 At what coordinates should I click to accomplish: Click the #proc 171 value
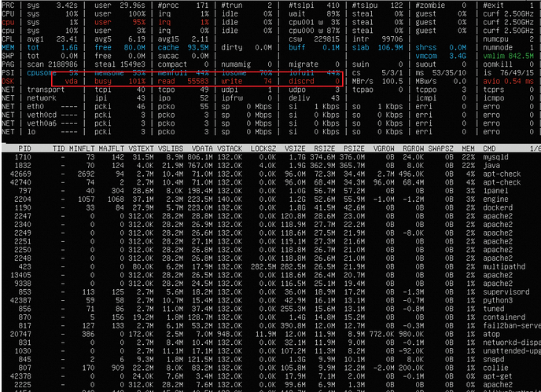[x=183, y=5]
